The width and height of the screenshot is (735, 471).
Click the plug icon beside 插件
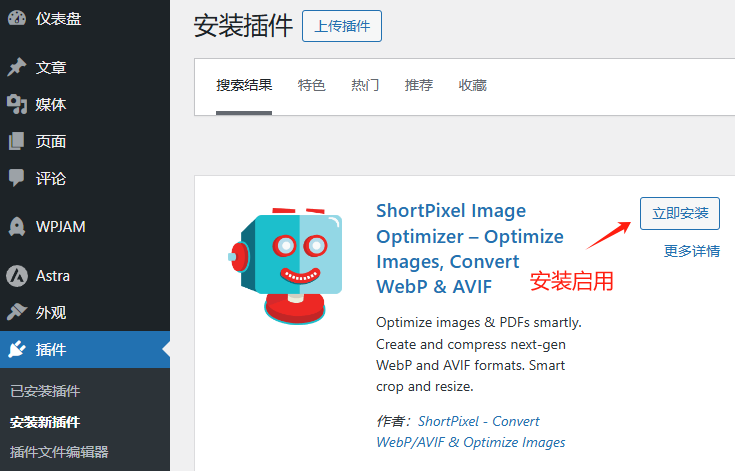click(16, 349)
